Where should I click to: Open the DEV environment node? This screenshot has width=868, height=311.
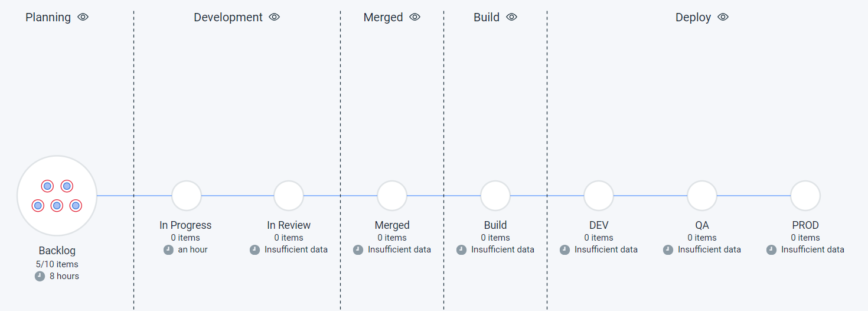pos(599,196)
